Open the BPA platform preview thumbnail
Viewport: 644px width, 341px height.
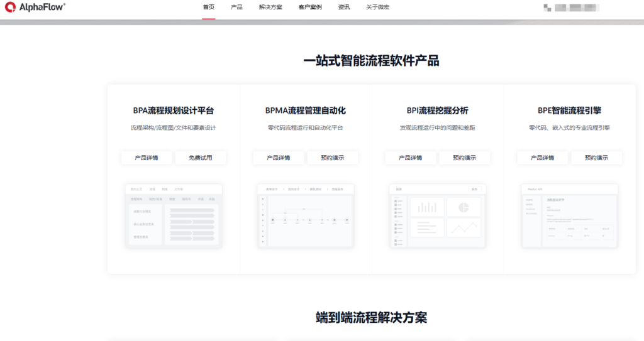click(174, 216)
